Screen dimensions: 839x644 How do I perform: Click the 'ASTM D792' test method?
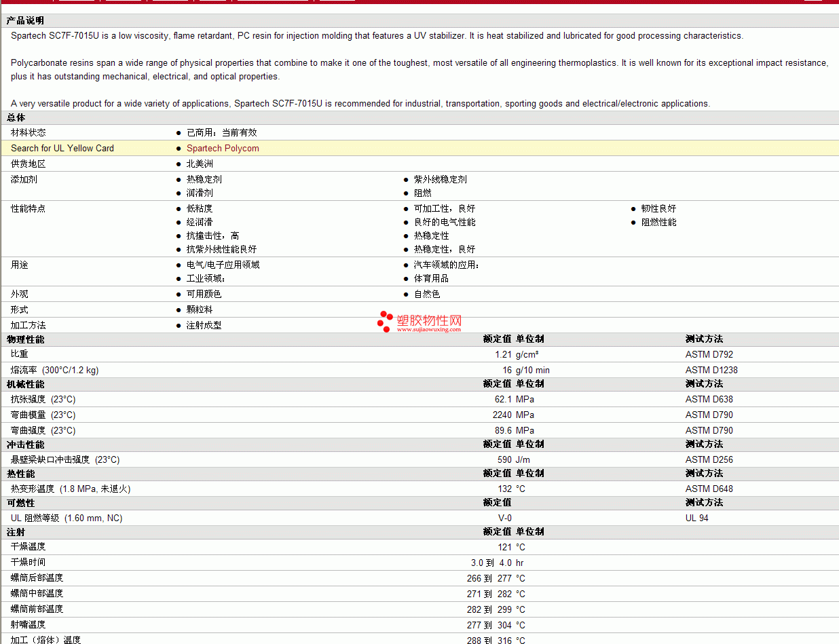[709, 354]
